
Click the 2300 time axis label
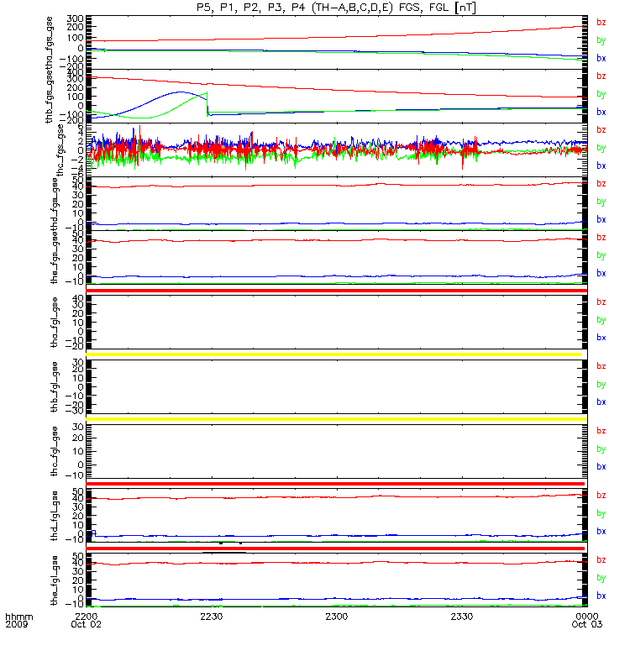coord(337,617)
